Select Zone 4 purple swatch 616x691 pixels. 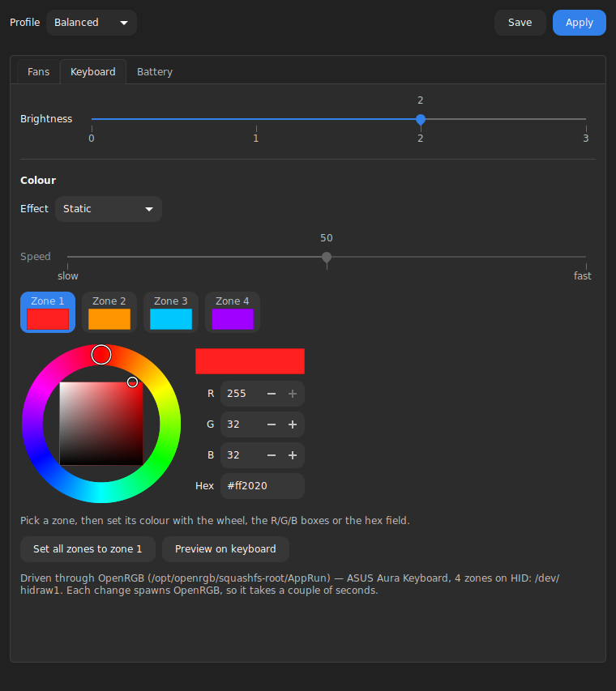point(233,318)
